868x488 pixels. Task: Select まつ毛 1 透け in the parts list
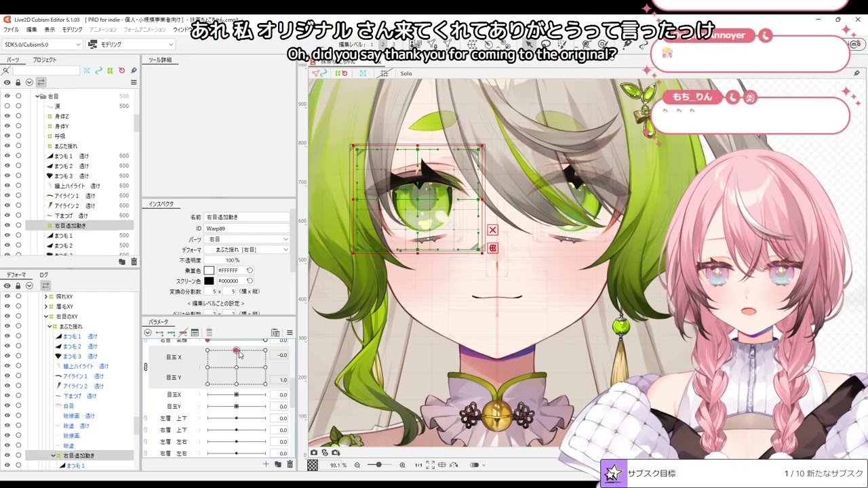point(71,156)
